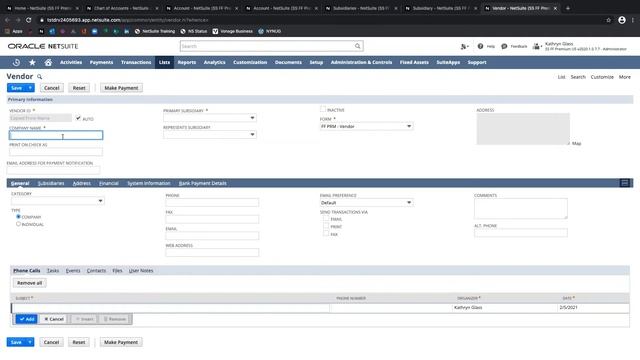Image resolution: width=640 pixels, height=360 pixels.
Task: Open the Help question mark icon
Action: [x=480, y=47]
